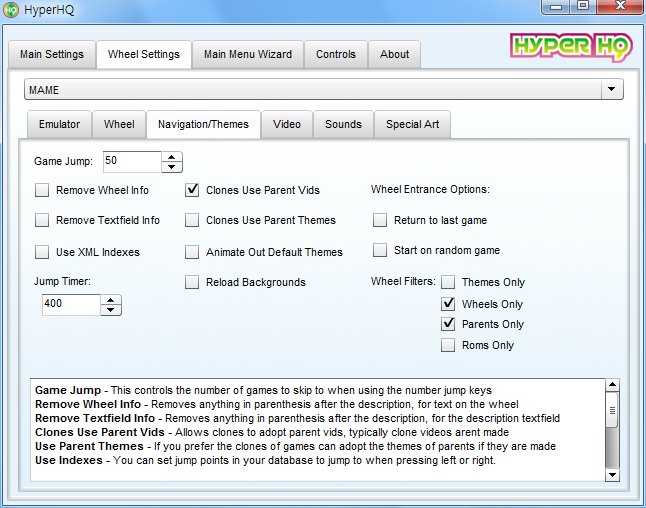Check the Roms Only filter
Viewport: 646px width, 508px height.
click(449, 345)
